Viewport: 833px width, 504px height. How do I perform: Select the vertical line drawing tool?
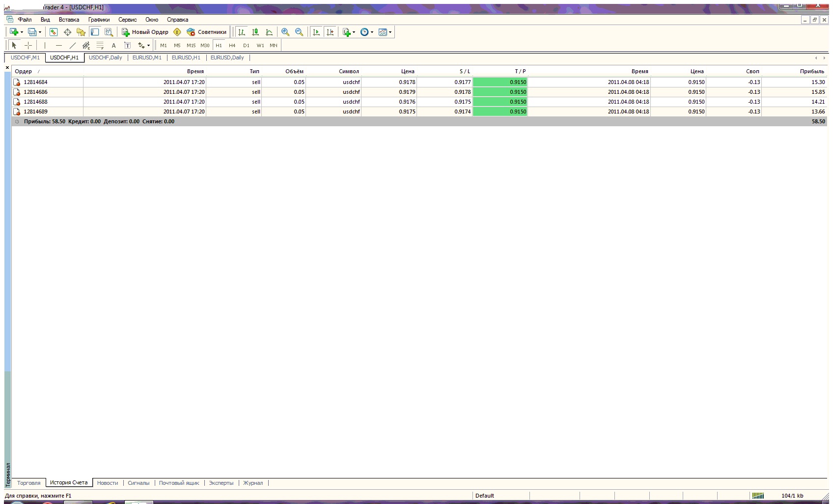point(45,45)
